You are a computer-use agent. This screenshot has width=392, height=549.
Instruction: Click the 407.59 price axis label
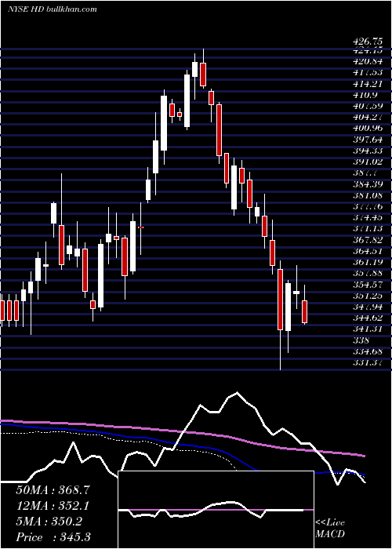click(367, 106)
